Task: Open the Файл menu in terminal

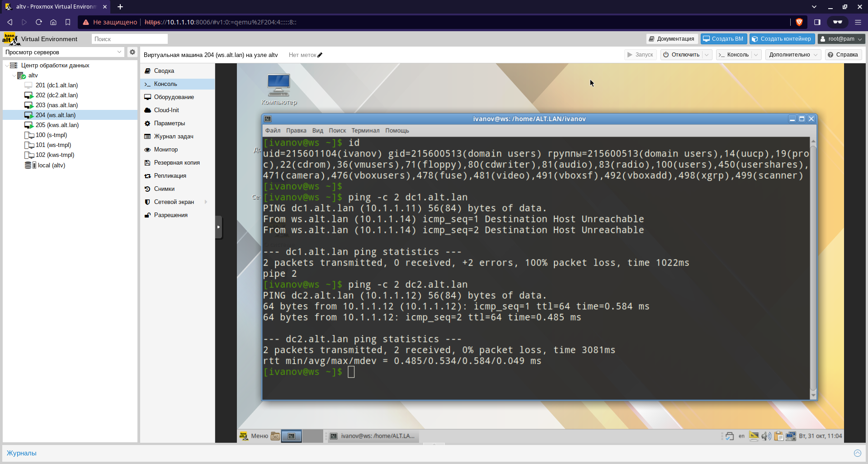Action: 273,131
